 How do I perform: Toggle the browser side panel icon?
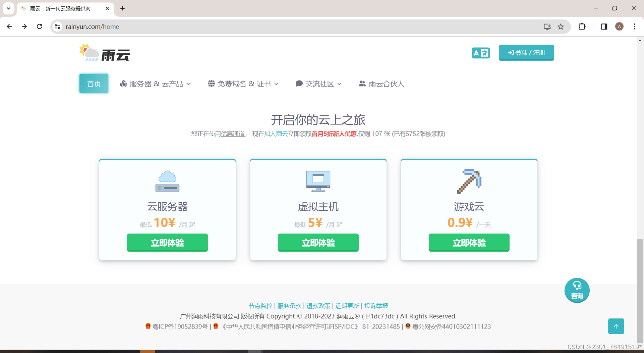coord(604,27)
